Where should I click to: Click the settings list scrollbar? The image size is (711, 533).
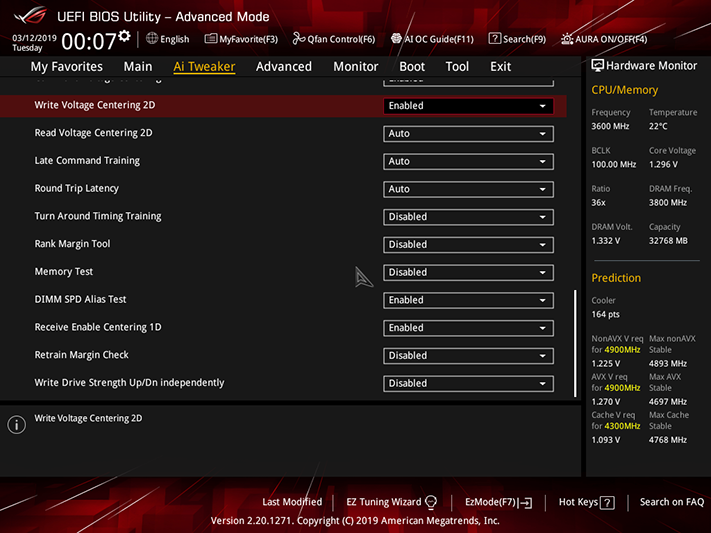(x=575, y=343)
